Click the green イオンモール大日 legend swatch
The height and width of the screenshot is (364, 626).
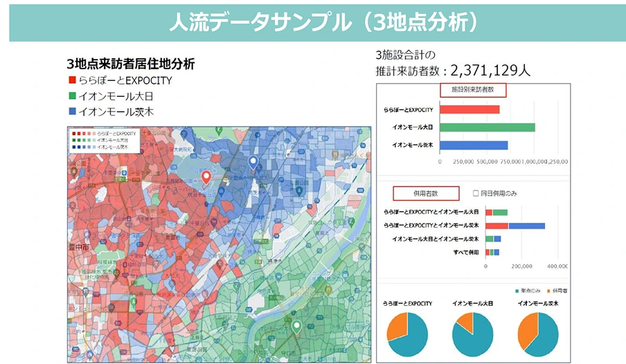tap(72, 95)
